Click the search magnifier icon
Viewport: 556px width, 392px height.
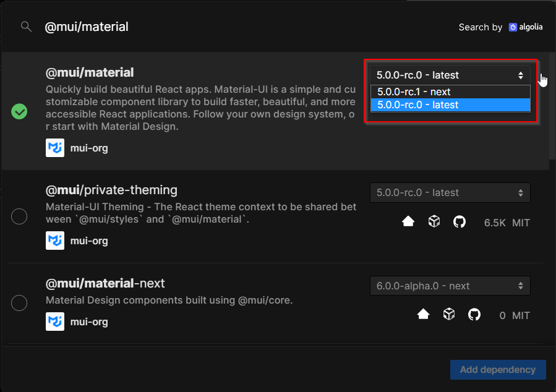tap(26, 27)
